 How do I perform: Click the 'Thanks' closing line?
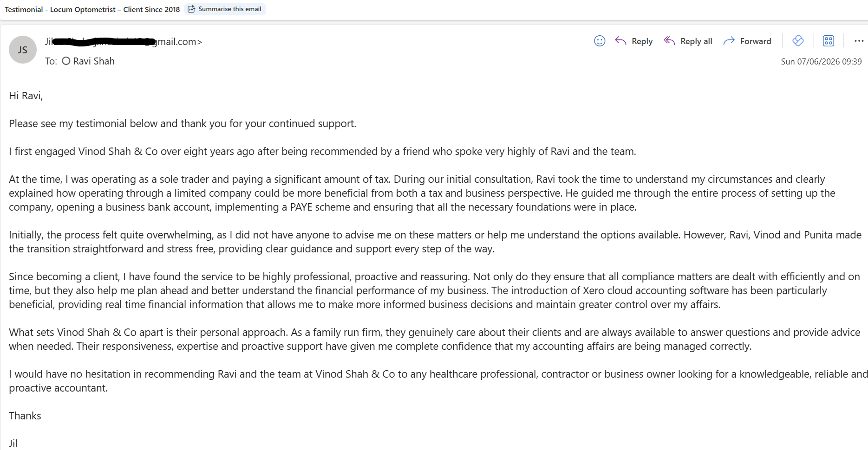click(25, 416)
